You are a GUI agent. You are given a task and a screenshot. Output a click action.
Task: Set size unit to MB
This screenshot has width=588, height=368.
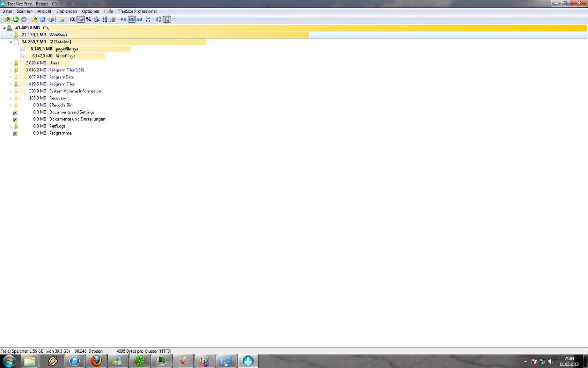(132, 20)
